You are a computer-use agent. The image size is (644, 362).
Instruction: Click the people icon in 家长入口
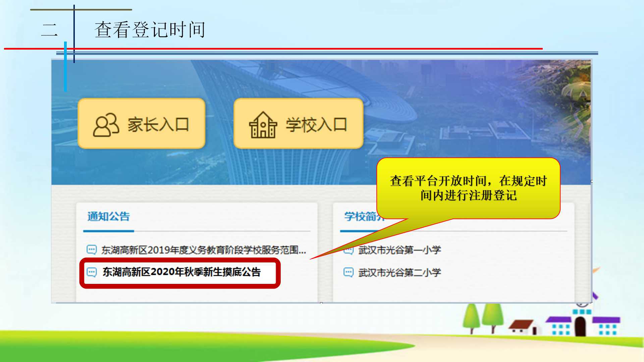click(x=106, y=125)
